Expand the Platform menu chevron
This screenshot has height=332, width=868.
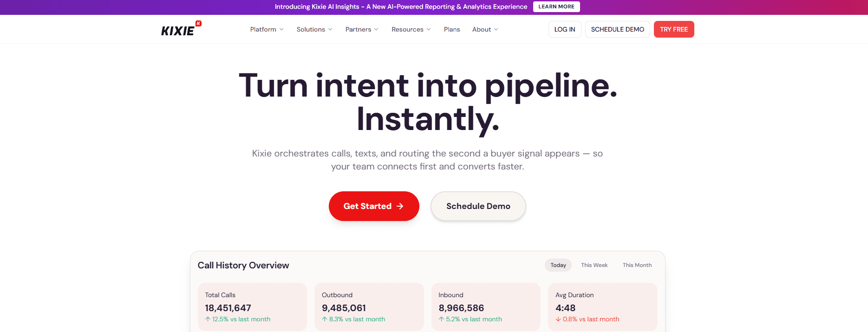pos(281,29)
